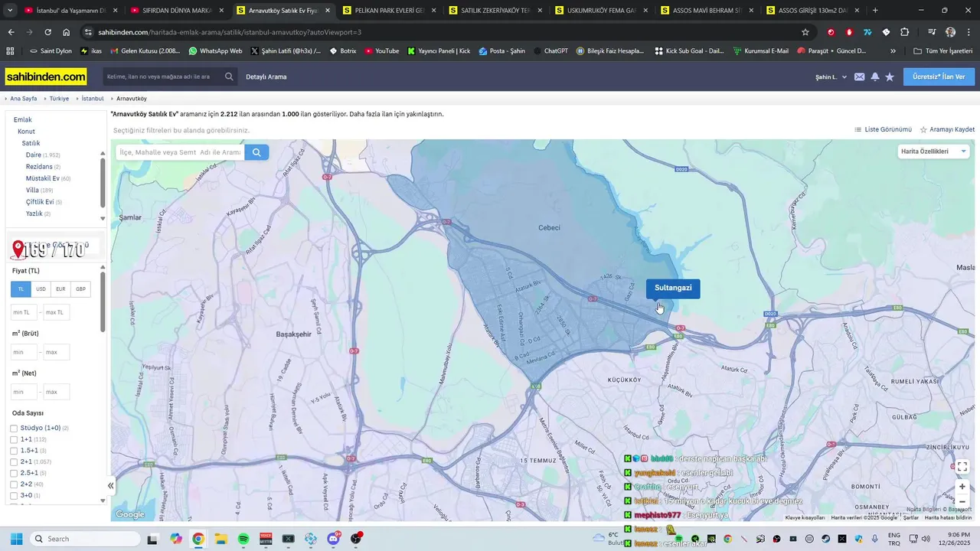Image resolution: width=980 pixels, height=551 pixels.
Task: Open the YouTube bookmark
Action: point(382,51)
